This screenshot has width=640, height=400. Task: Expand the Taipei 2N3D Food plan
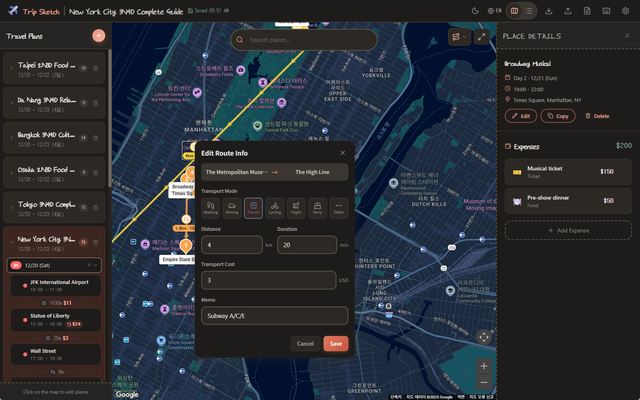pyautogui.click(x=10, y=68)
